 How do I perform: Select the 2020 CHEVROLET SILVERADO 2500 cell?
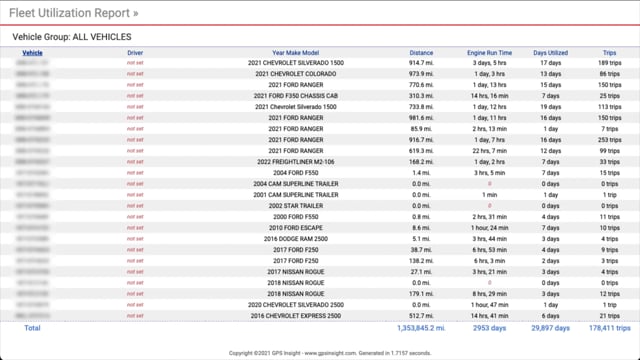pyautogui.click(x=296, y=305)
